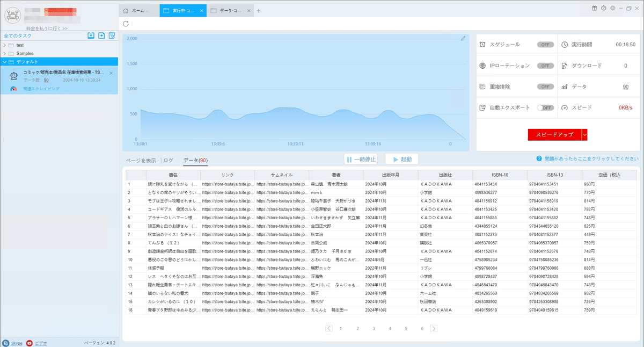Toggle the schedule switch
The image size is (644, 347).
coord(545,45)
